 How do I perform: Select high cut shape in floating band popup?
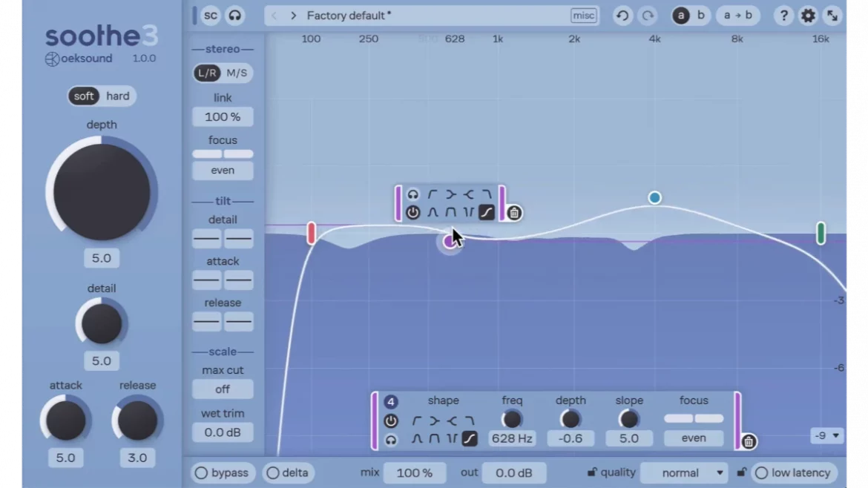pos(487,194)
